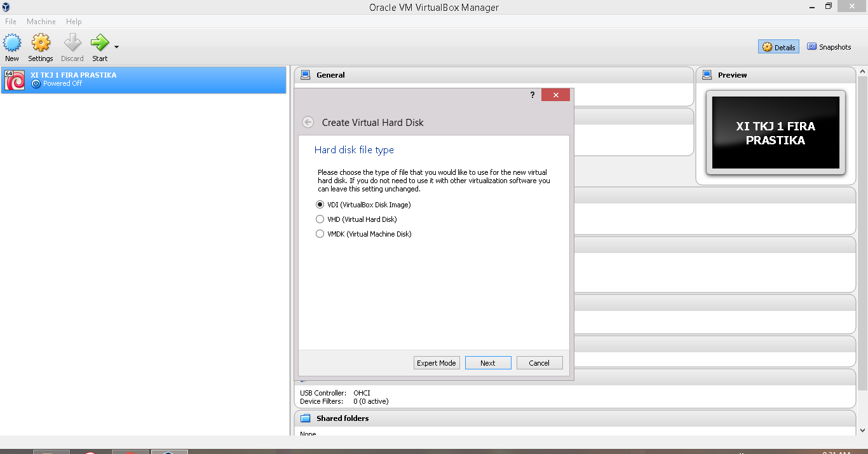Switch to Snapshots view
Screen dimensions: 868x454
pyautogui.click(x=829, y=47)
